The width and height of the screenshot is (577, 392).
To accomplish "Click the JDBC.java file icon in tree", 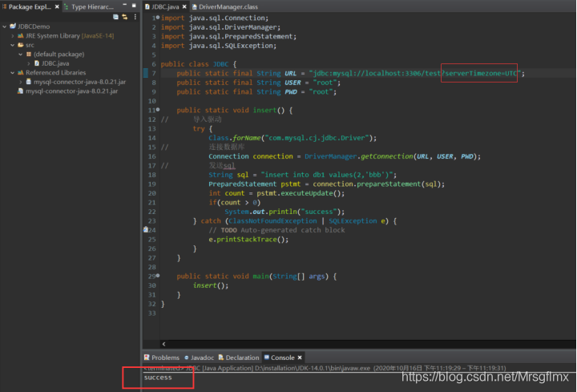I will 37,63.
